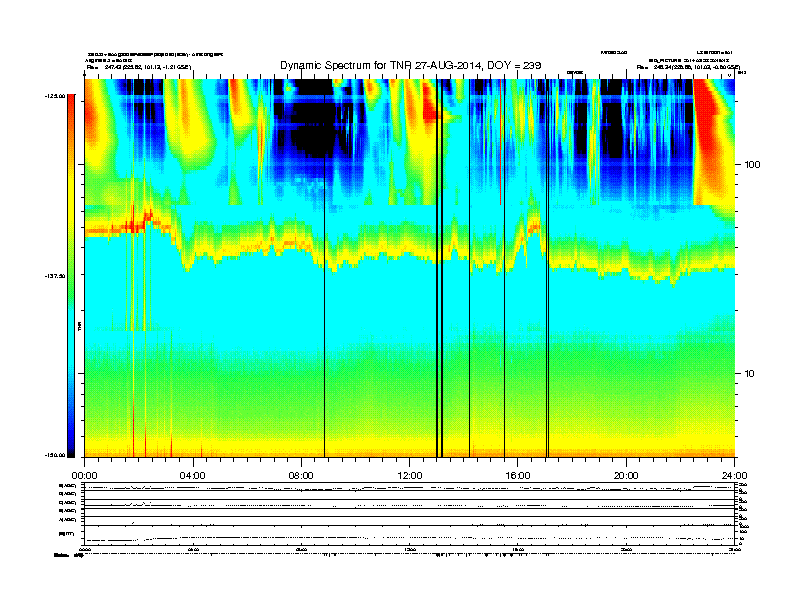This screenshot has width=792, height=612.
Task: Select the 24:00 time axis label
Action: point(734,476)
